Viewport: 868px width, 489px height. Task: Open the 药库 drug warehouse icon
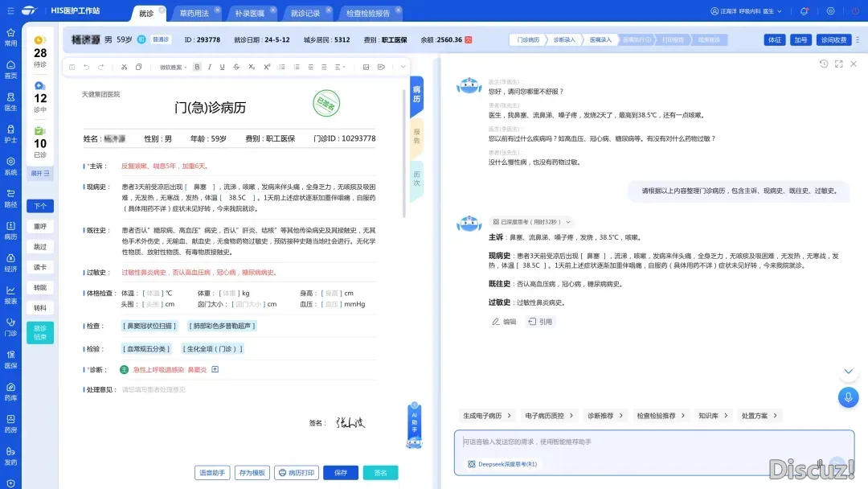pyautogui.click(x=10, y=392)
